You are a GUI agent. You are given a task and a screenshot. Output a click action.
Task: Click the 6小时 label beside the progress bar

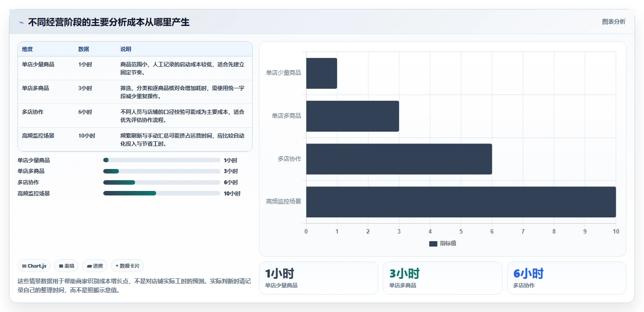point(231,182)
